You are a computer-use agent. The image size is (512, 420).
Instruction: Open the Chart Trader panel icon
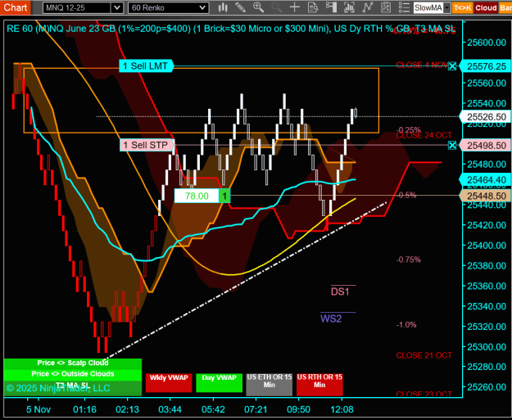[331, 7]
